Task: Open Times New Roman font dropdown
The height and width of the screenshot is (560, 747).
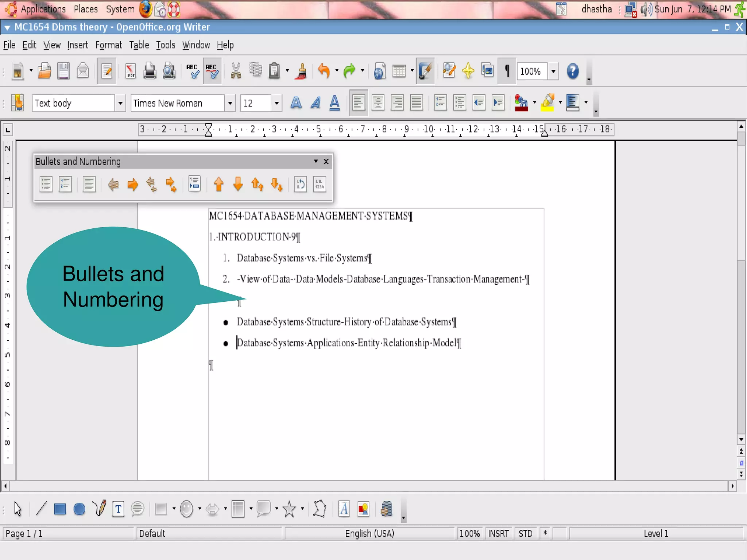Action: coord(230,103)
